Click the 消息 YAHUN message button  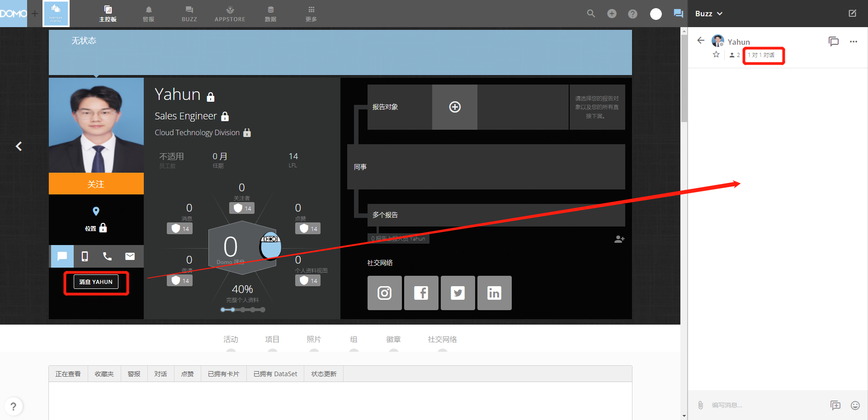click(96, 282)
